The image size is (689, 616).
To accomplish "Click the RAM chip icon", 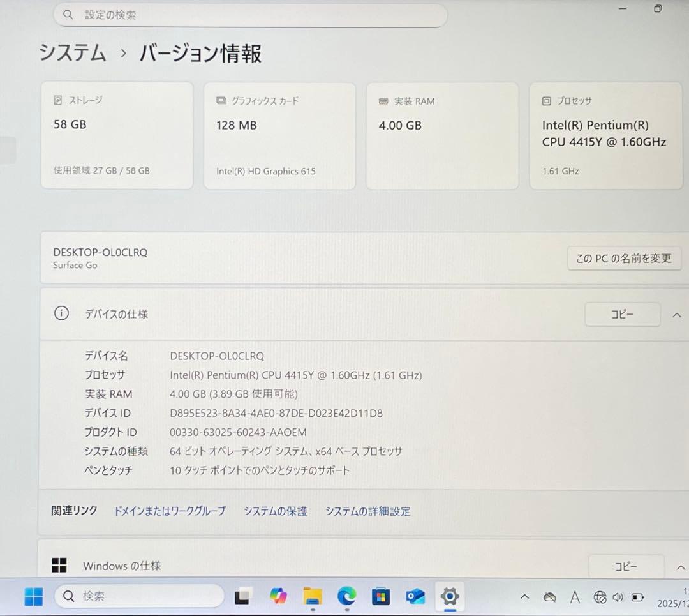I will pyautogui.click(x=383, y=101).
